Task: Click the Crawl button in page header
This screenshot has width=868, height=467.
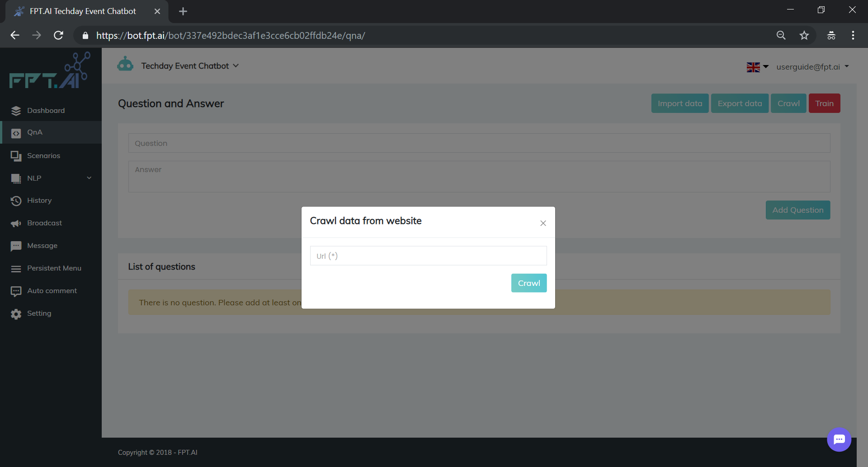Action: click(788, 103)
